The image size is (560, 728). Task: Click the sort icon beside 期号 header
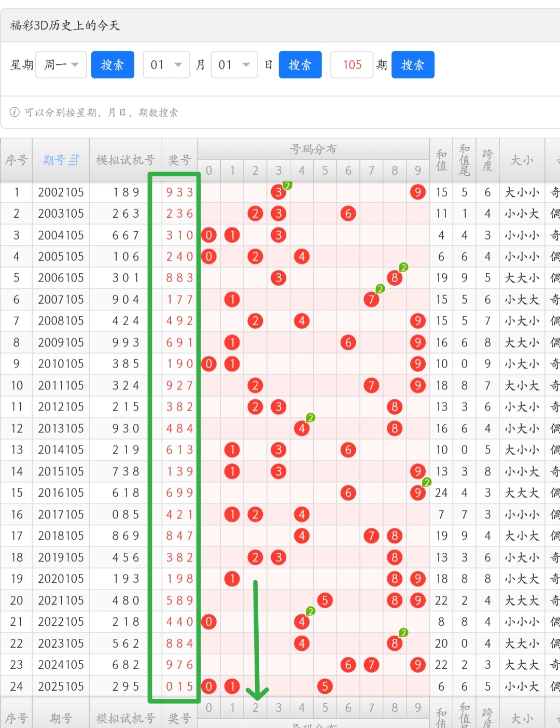(74, 160)
